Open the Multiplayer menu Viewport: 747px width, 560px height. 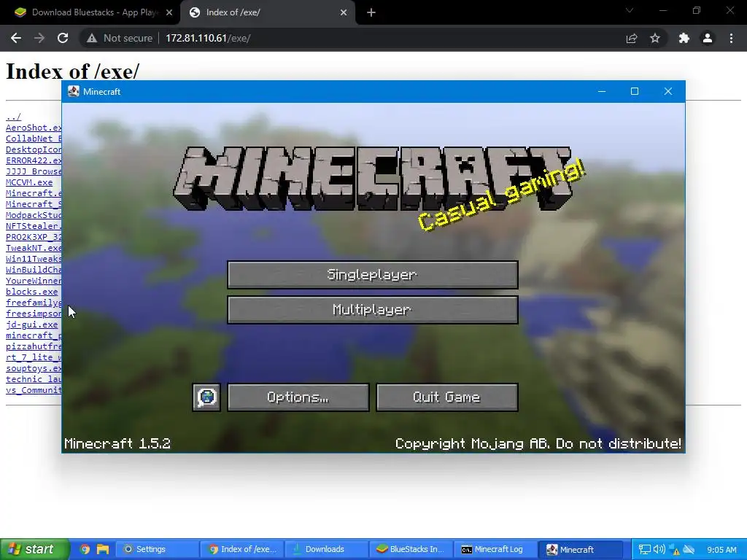point(373,310)
